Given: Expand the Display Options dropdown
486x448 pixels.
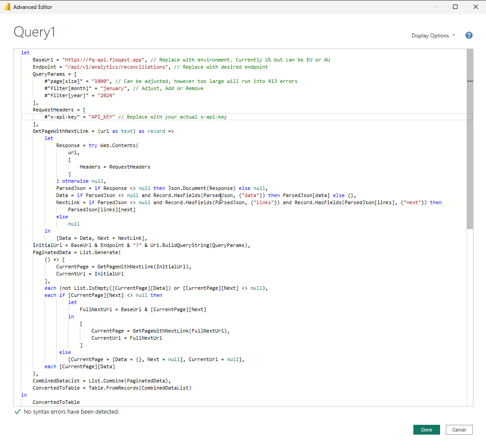Looking at the screenshot, I should tap(433, 36).
